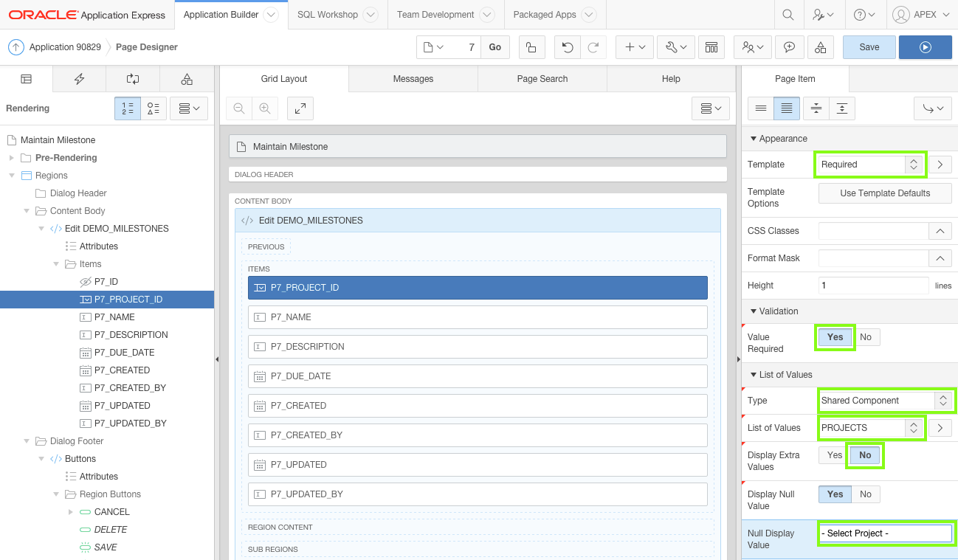This screenshot has height=560, width=958.
Task: Set Display Extra Values to Yes
Action: click(x=835, y=455)
